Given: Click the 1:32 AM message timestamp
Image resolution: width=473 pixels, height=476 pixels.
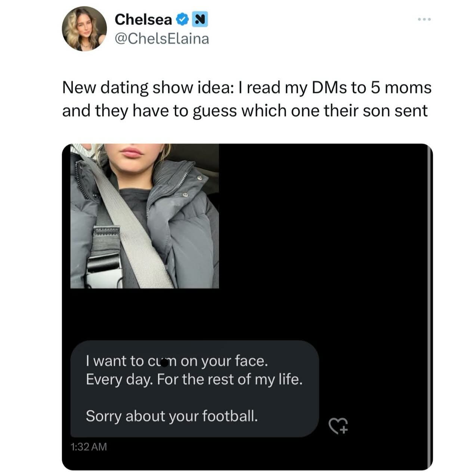Looking at the screenshot, I should (x=89, y=446).
